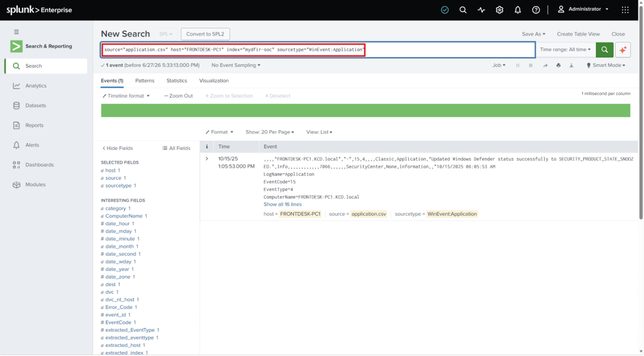Open the Save As dropdown
The width and height of the screenshot is (644, 356).
point(534,34)
